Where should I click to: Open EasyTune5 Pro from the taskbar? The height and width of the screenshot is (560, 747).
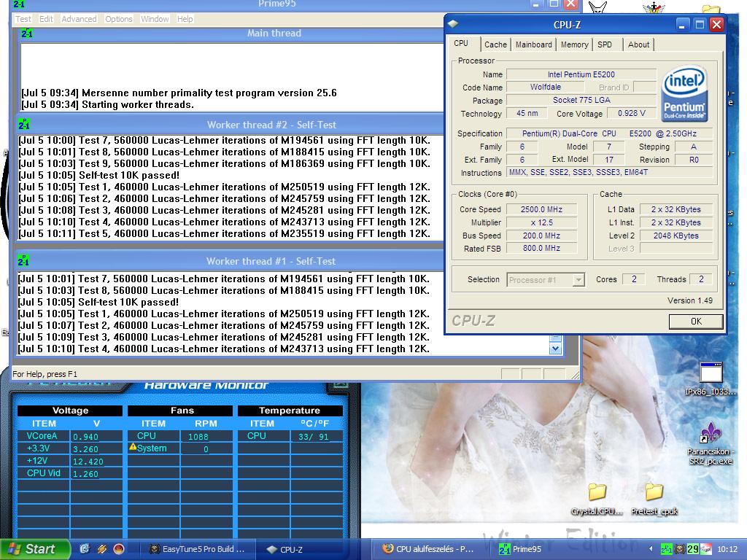[198, 549]
